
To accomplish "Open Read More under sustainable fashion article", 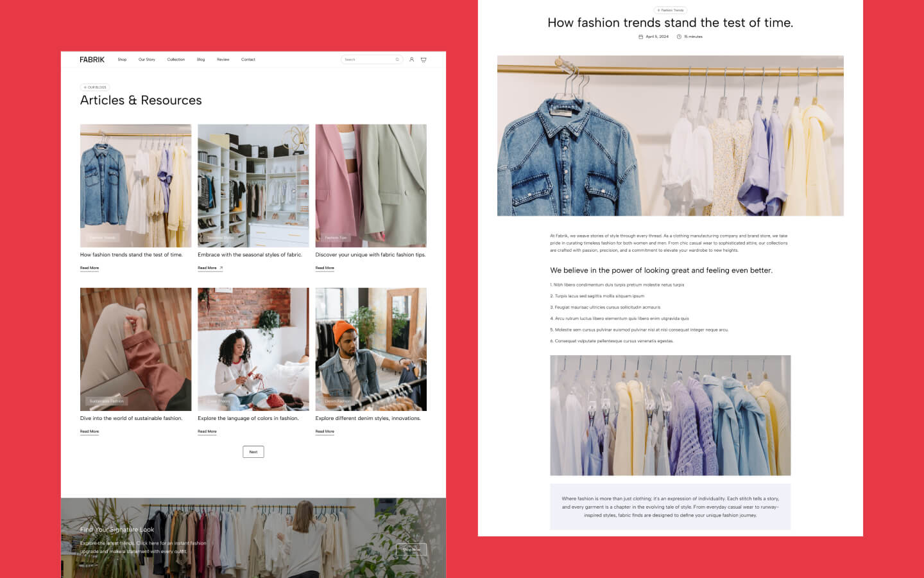I will (89, 431).
